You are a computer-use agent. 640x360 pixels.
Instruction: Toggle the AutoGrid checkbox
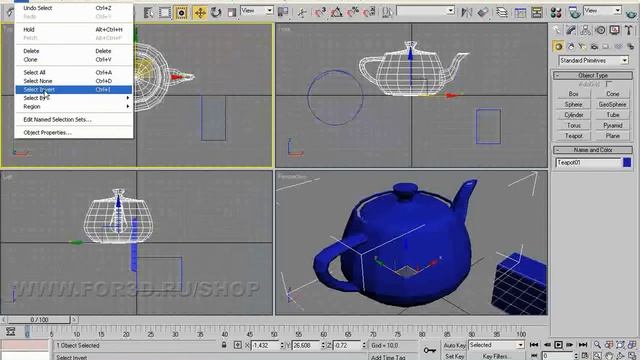(609, 84)
